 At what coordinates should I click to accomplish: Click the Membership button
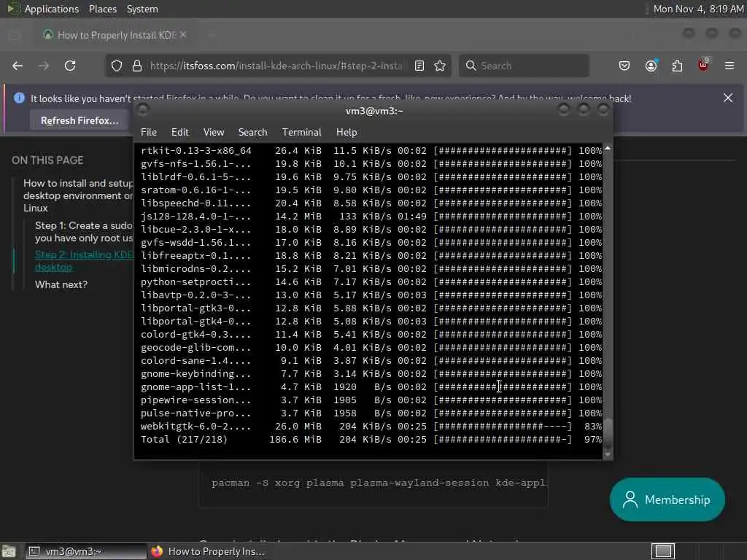[x=667, y=499]
